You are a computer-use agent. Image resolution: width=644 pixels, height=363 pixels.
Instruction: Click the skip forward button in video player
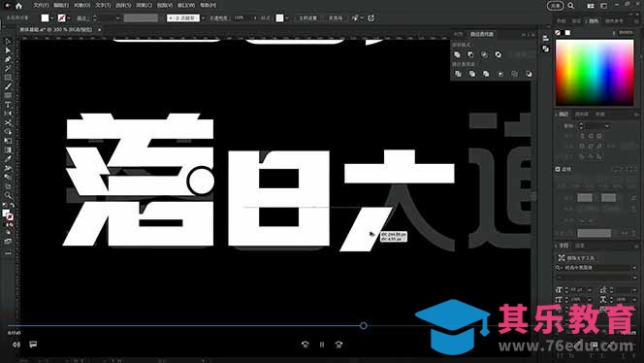[x=338, y=345]
